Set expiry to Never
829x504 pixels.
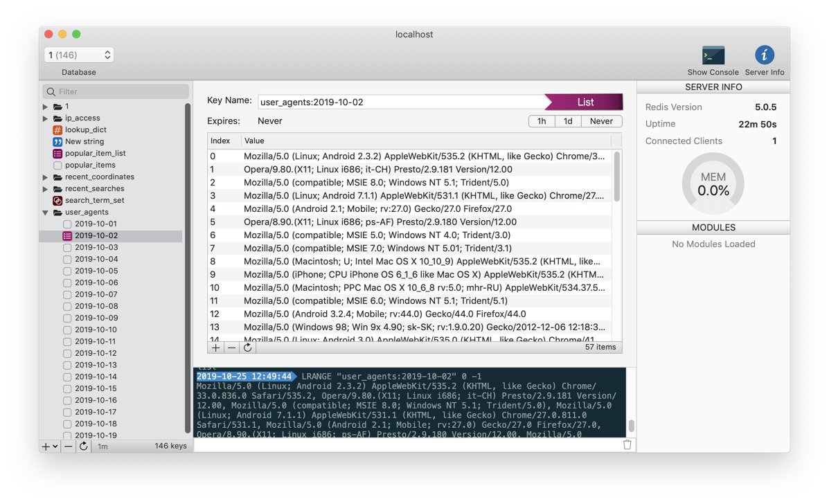point(601,121)
